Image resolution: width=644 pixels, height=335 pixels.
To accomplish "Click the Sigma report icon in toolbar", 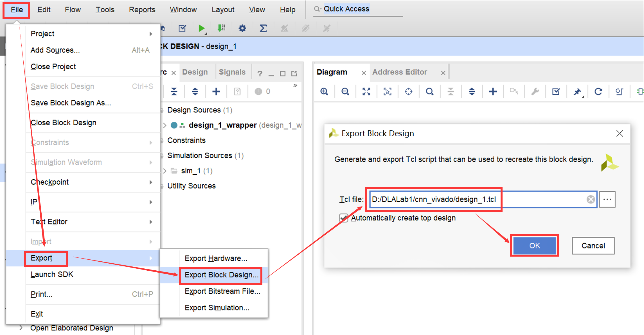I will (263, 28).
